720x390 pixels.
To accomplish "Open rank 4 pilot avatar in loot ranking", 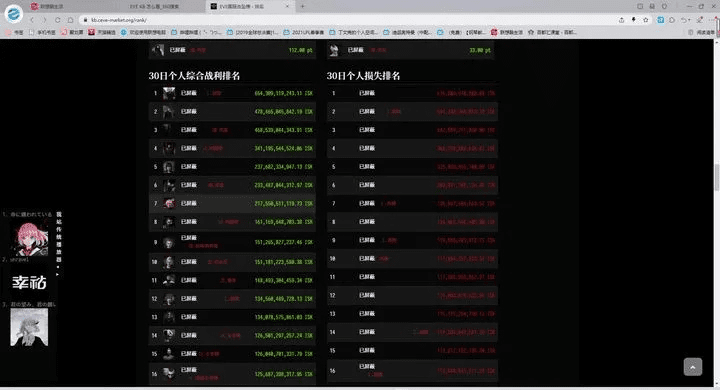I will (x=169, y=148).
